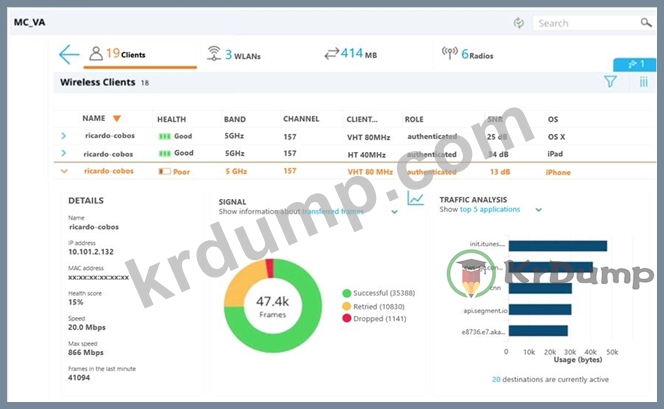Click the WLANs wireless icon
The image size is (664, 409).
tap(214, 54)
